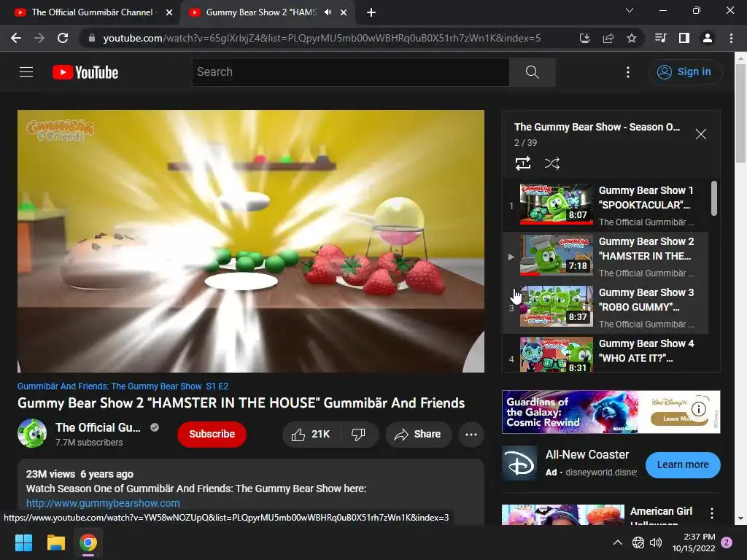Viewport: 747px width, 560px height.
Task: Open The Official Gu... channel name
Action: pos(98,427)
